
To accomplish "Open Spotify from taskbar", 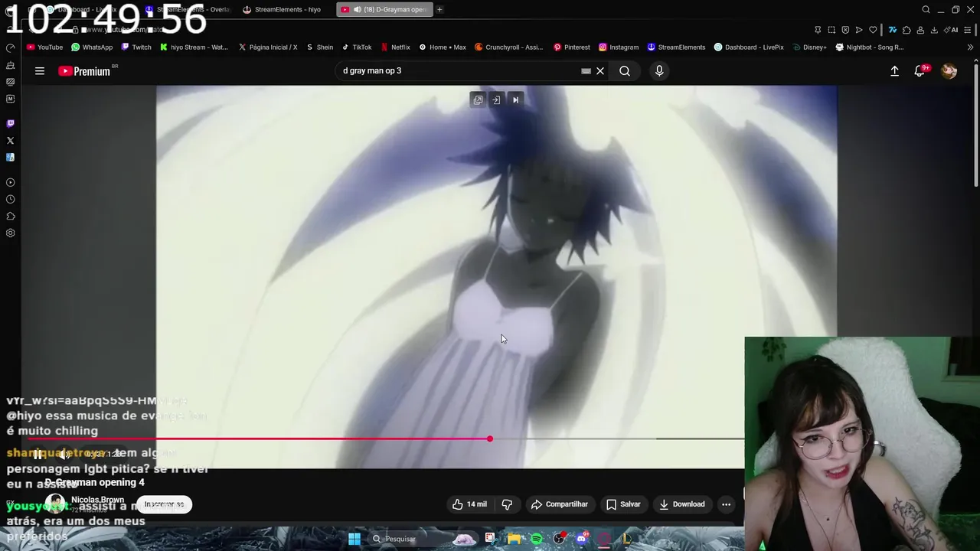I will click(x=537, y=539).
